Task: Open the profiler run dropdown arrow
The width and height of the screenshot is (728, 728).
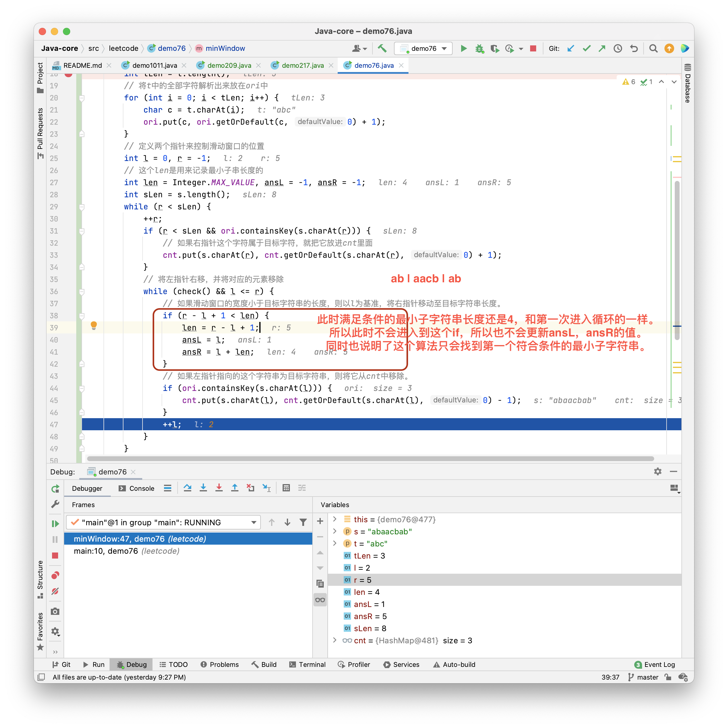Action: (521, 49)
